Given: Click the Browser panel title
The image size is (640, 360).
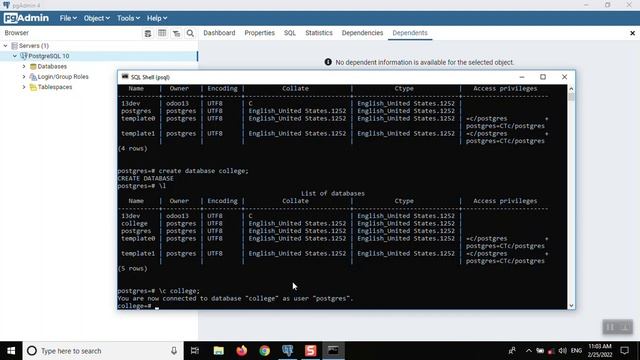Looking at the screenshot, I should pyautogui.click(x=17, y=33).
